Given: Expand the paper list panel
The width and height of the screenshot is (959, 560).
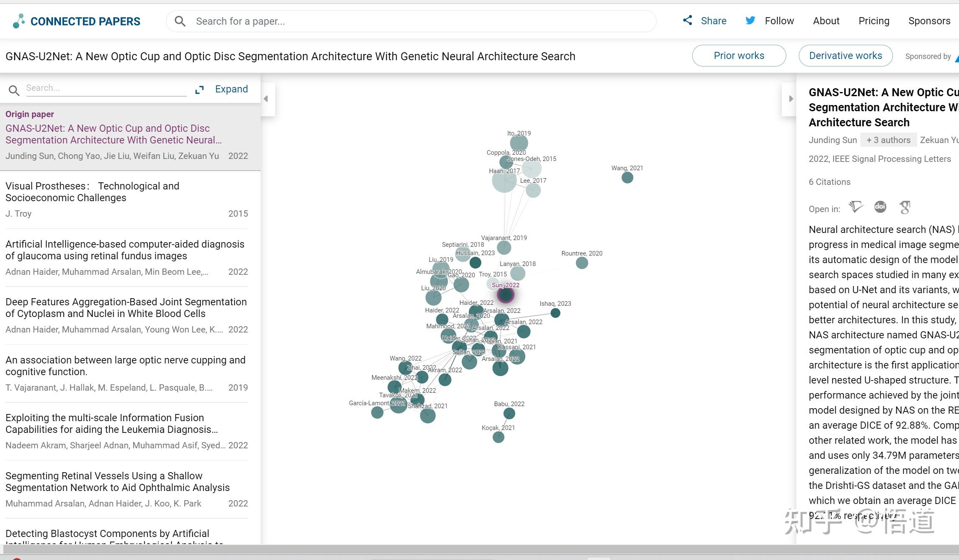Looking at the screenshot, I should (x=222, y=89).
